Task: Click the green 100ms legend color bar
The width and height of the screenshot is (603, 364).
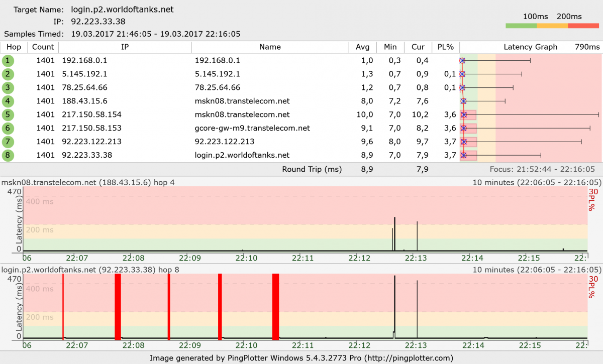Action: [521, 26]
